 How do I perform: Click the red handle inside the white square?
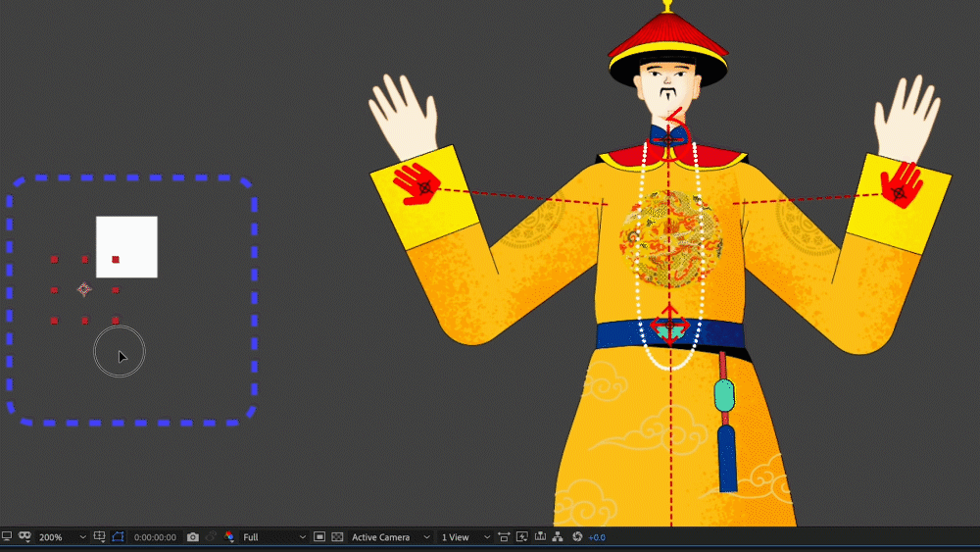click(x=116, y=260)
